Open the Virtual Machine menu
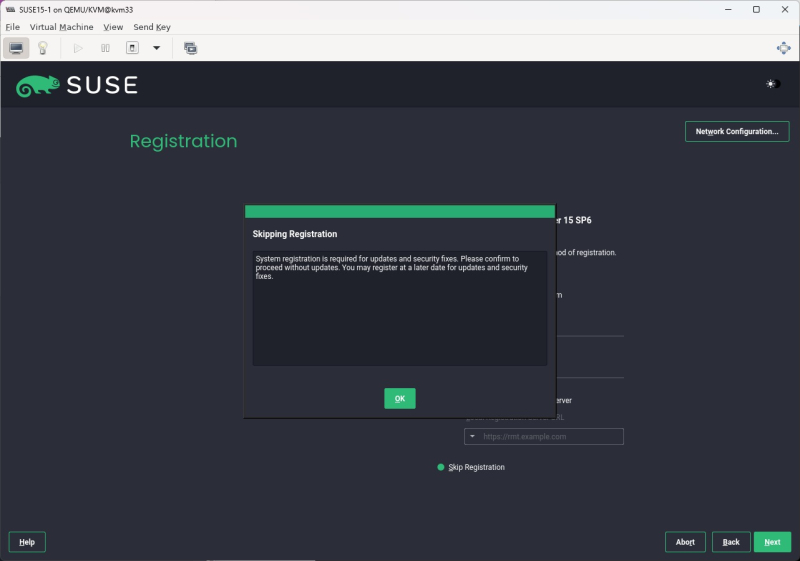Screen dimensions: 800x561 61,27
